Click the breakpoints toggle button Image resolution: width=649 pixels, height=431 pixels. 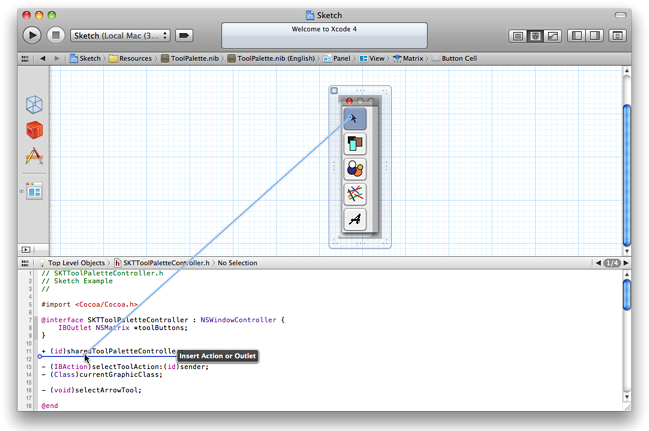(x=184, y=35)
